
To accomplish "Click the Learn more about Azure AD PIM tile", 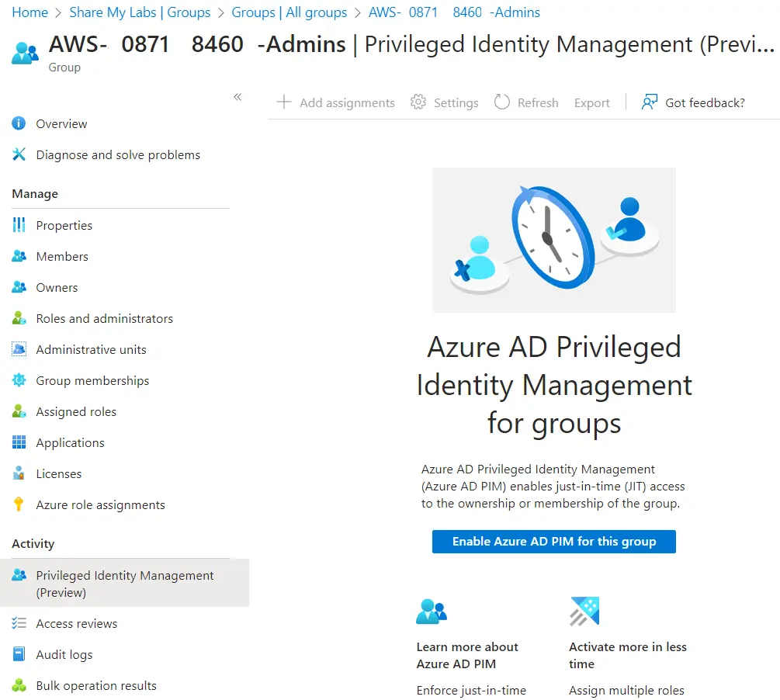I will [467, 655].
